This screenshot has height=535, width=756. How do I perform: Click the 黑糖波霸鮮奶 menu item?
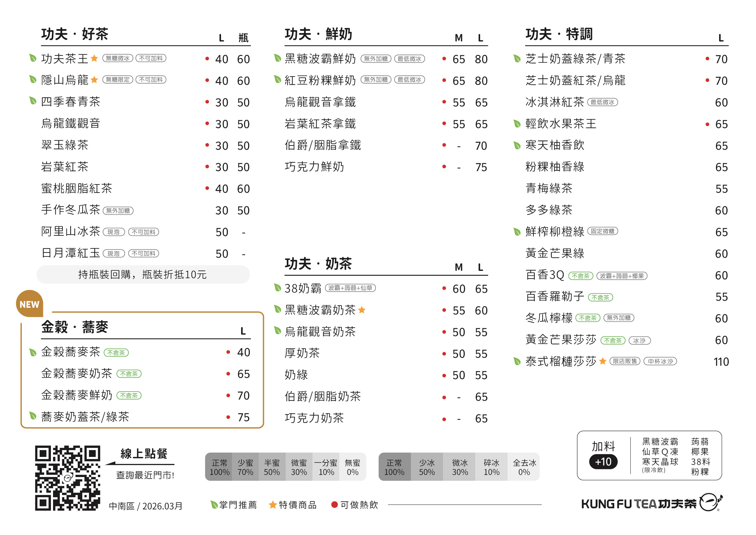tap(320, 59)
